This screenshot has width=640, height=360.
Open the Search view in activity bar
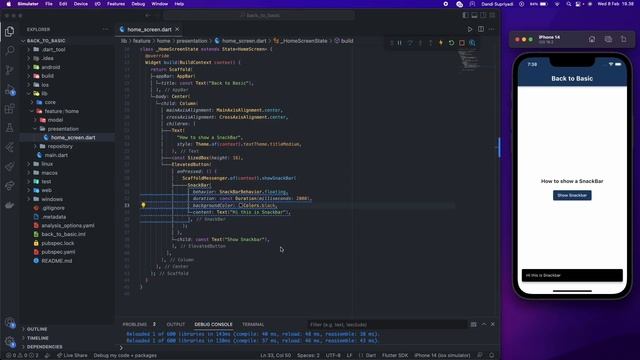click(9, 50)
